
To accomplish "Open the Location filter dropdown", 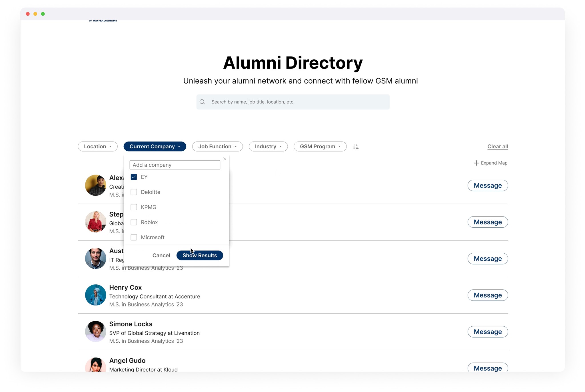I will [x=97, y=146].
